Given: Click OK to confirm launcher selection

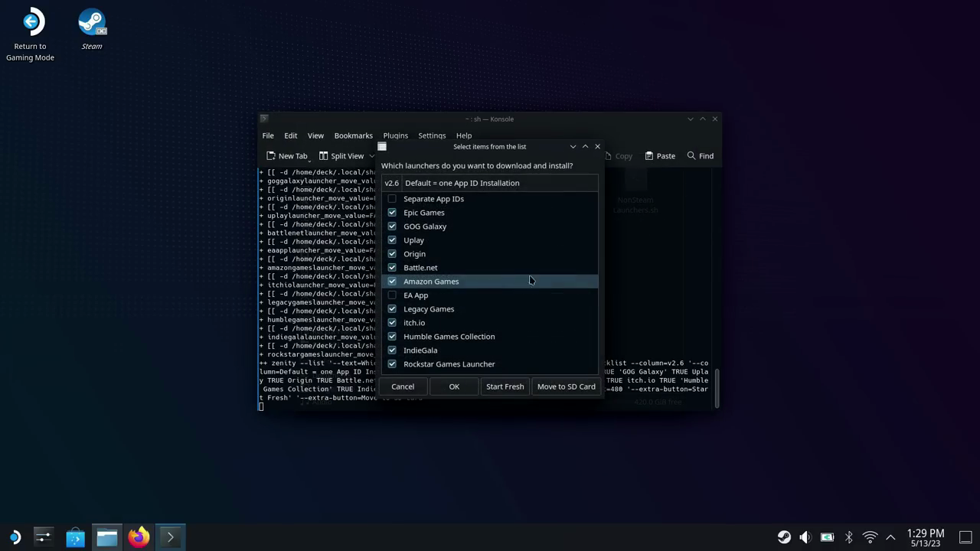Looking at the screenshot, I should [x=454, y=386].
